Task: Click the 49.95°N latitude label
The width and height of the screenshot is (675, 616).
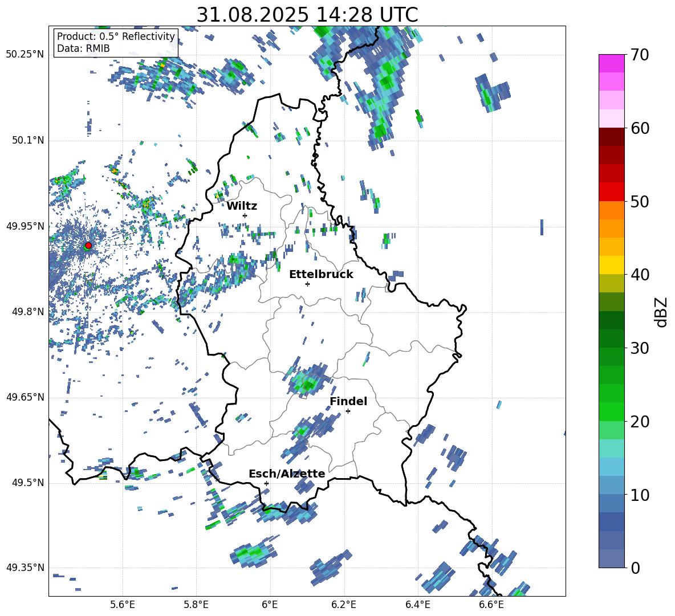Action: 25,226
